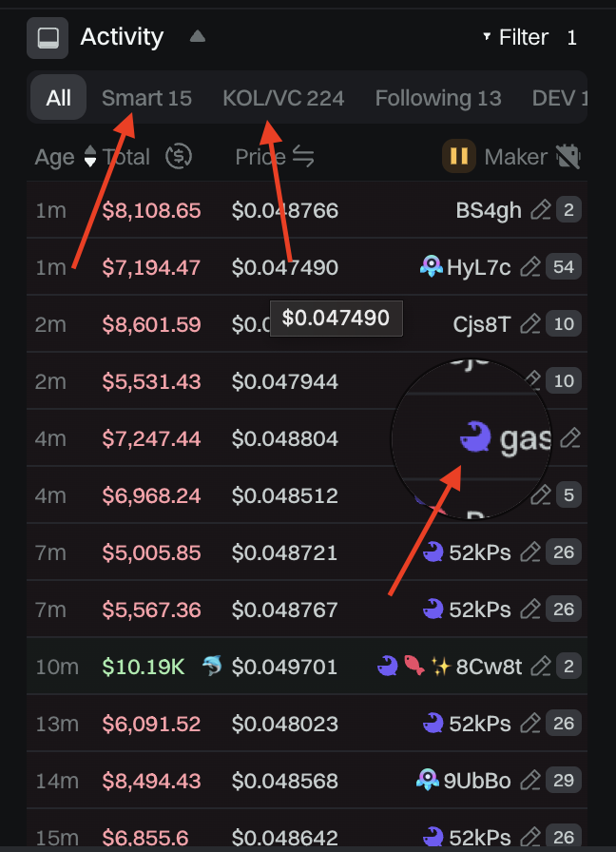Edit the label for BS4gh

(x=541, y=210)
